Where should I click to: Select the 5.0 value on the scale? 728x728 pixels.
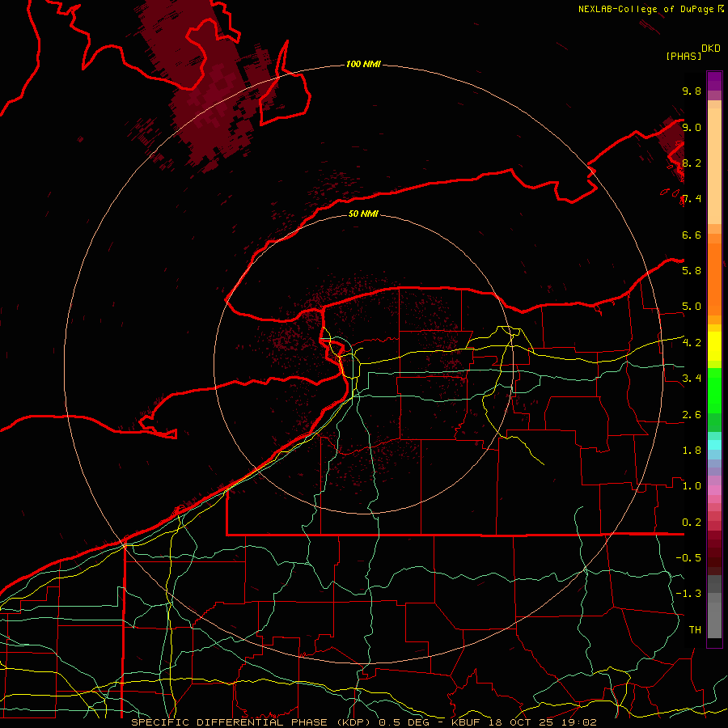click(692, 307)
